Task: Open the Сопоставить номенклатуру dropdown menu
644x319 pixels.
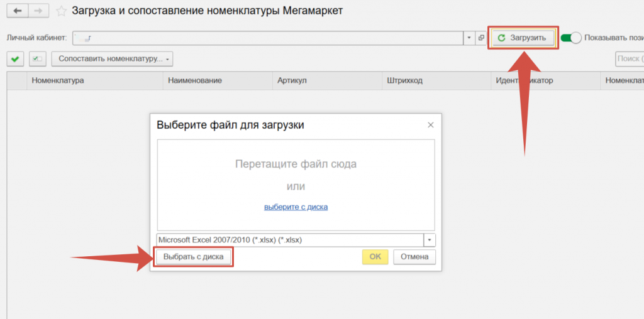Action: point(112,59)
